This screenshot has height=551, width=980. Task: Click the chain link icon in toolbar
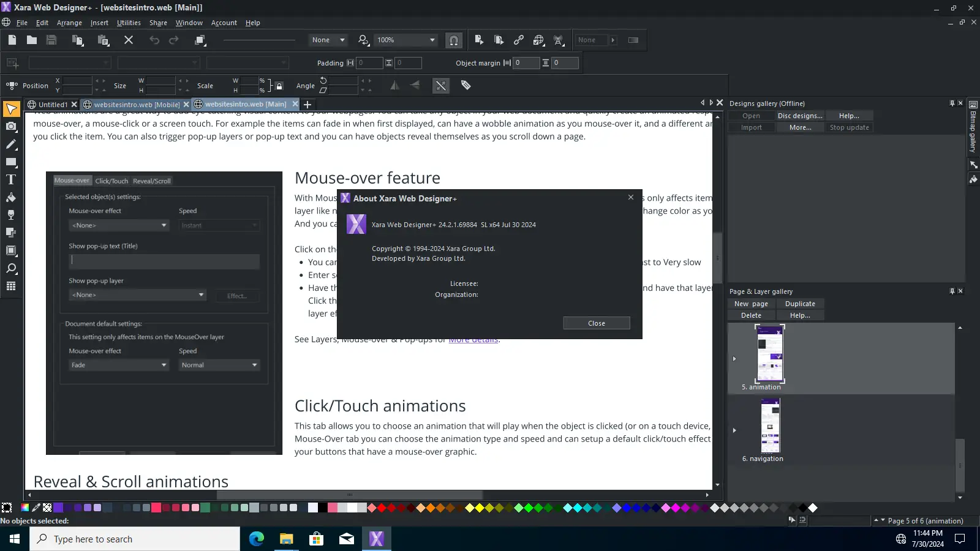(x=519, y=40)
